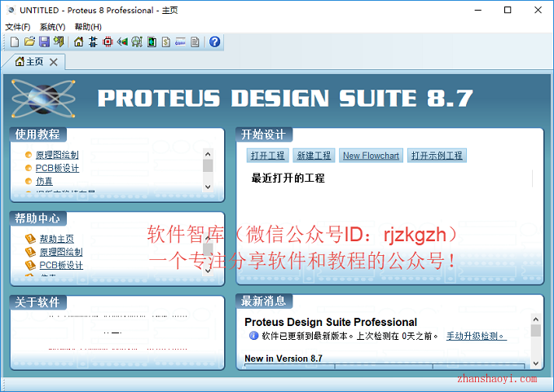The image size is (554, 392).
Task: Open the Source Code toolbar icon
Action: pyautogui.click(x=180, y=42)
